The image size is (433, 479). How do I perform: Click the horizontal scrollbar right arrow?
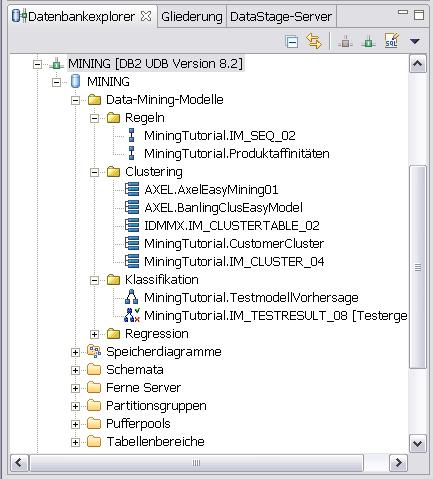(398, 463)
